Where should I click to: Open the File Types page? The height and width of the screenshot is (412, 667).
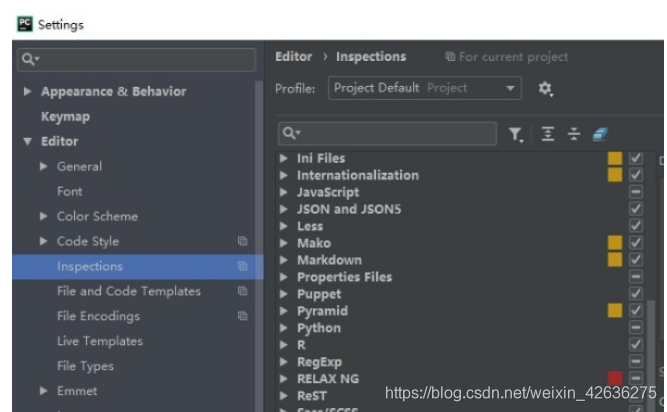(x=86, y=366)
